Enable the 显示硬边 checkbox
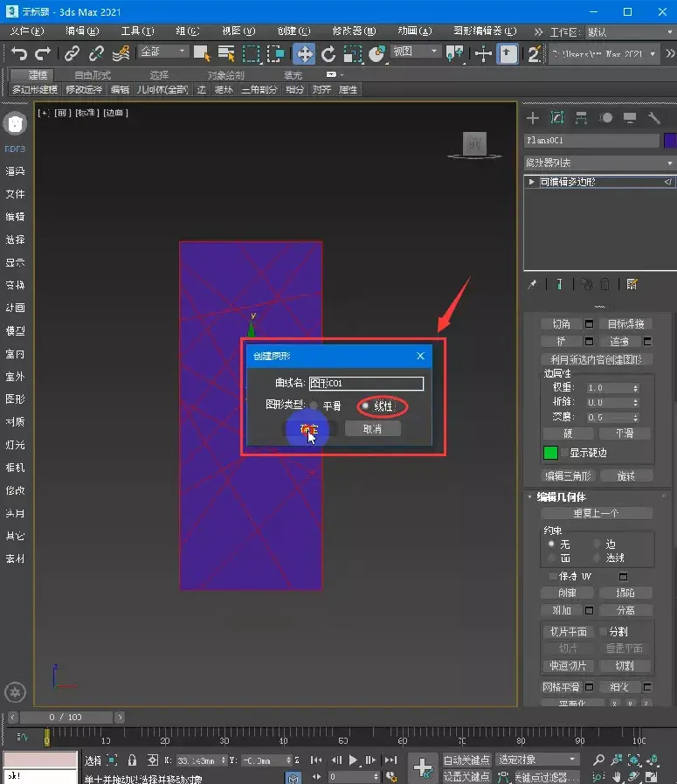Image resolution: width=677 pixels, height=784 pixels. 564,453
